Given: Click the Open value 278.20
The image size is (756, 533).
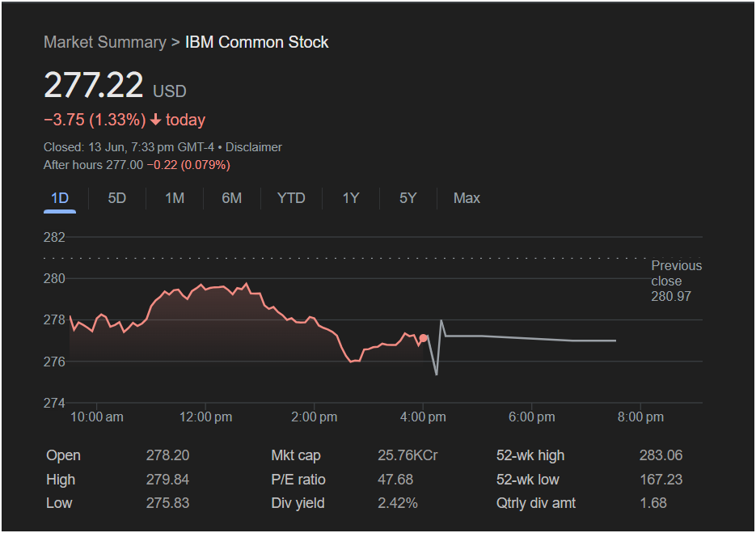Looking at the screenshot, I should tap(168, 455).
